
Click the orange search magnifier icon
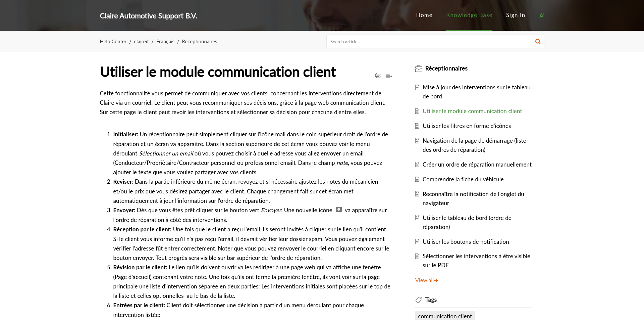pyautogui.click(x=538, y=42)
